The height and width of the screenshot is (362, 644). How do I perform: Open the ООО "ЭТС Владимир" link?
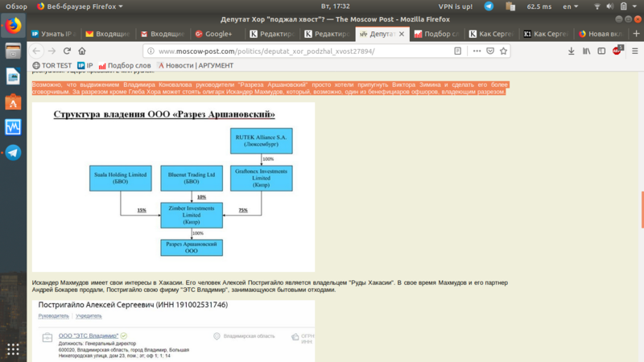tap(89, 335)
